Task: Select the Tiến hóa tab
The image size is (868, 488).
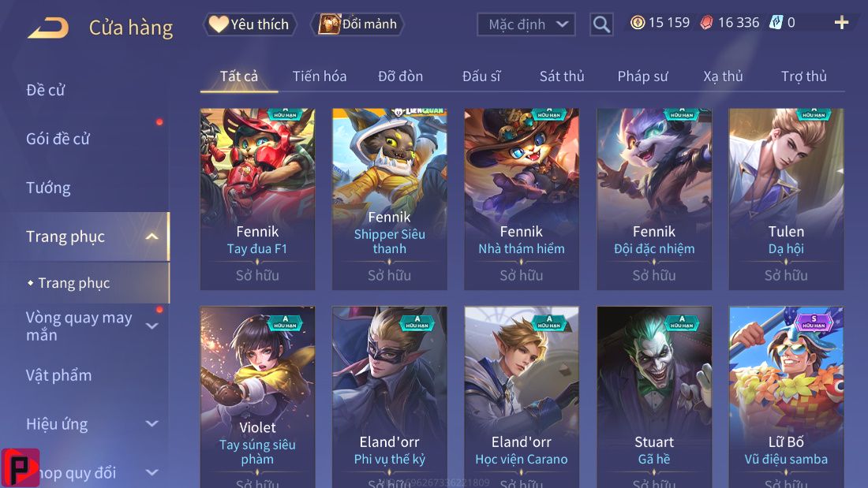Action: click(320, 76)
